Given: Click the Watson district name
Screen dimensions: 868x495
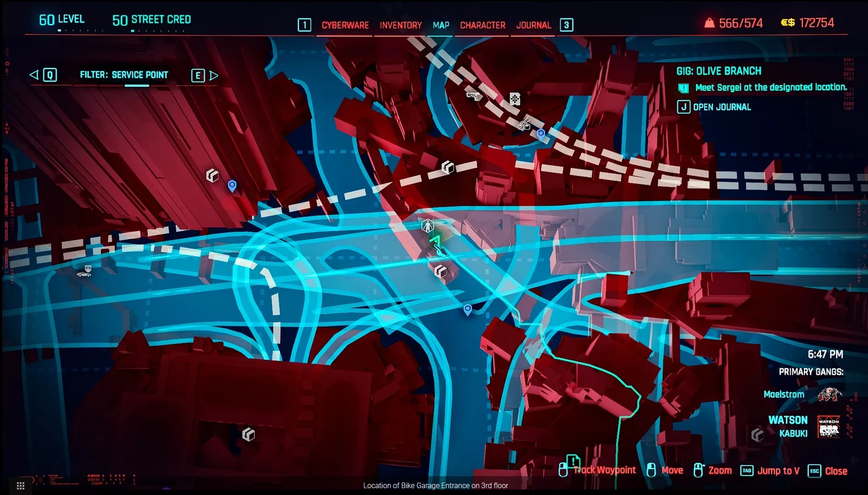Looking at the screenshot, I should 788,420.
